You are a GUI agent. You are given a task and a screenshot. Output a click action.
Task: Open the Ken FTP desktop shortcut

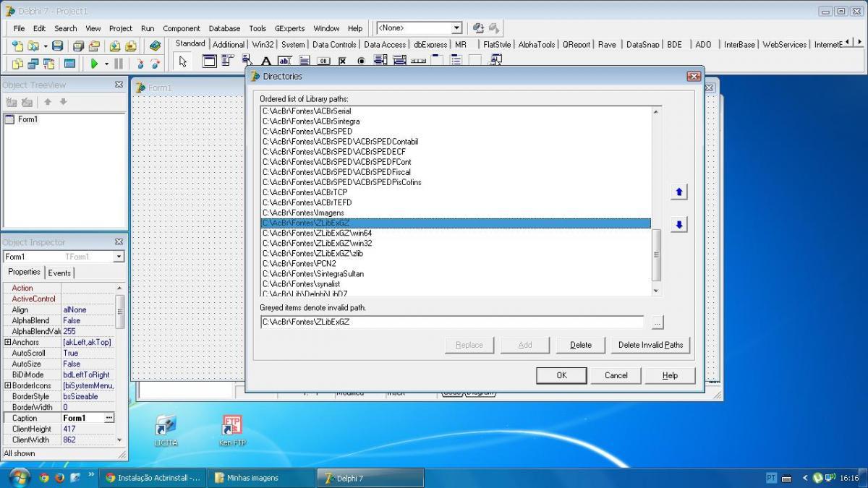[x=231, y=430]
